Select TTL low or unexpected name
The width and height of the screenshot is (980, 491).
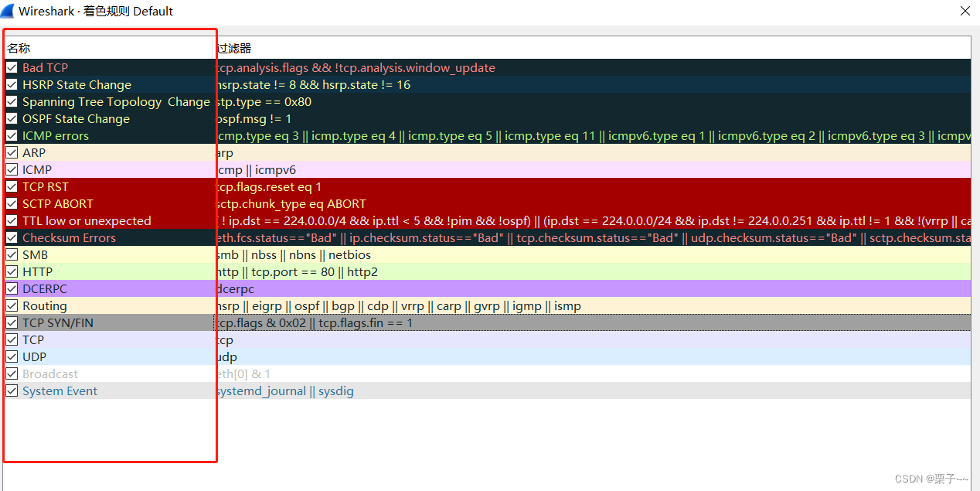tap(87, 221)
